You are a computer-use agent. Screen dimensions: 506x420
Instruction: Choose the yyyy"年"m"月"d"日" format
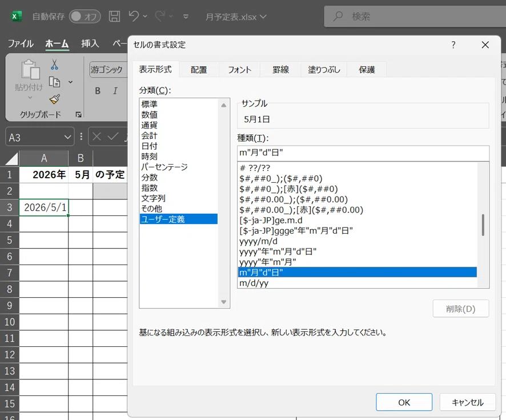(x=358, y=251)
